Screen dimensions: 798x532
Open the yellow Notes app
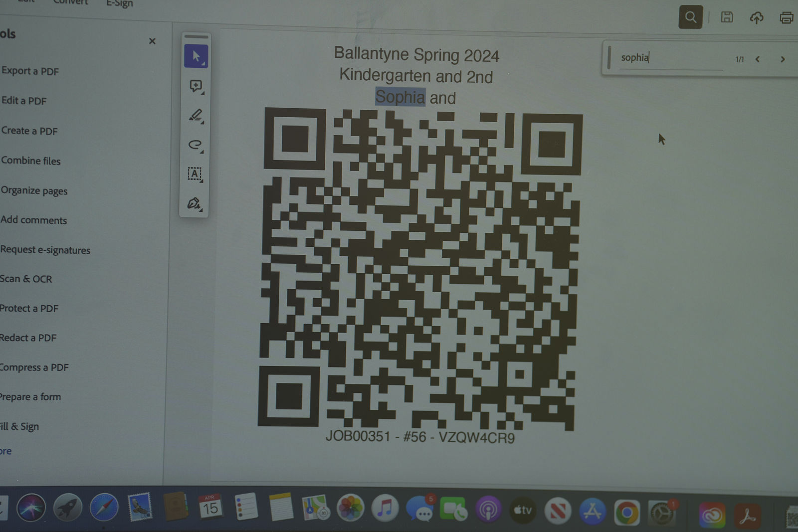tap(281, 508)
